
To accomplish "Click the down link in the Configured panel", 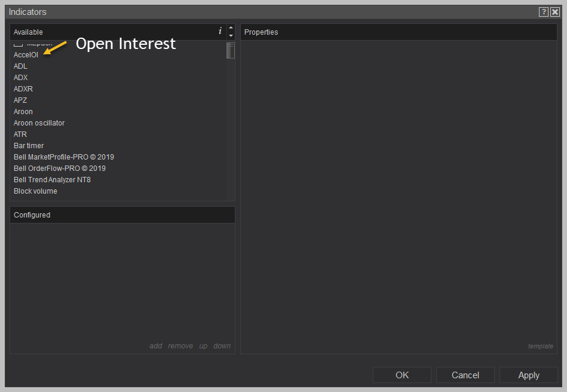I will [222, 346].
